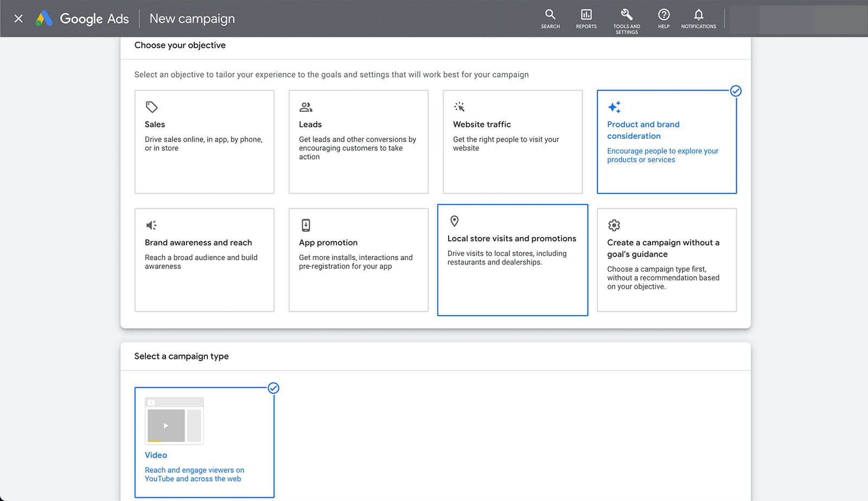Click the 'Select an objective to tailor' instruction text
Screen dimensions: 868x501
tap(331, 75)
